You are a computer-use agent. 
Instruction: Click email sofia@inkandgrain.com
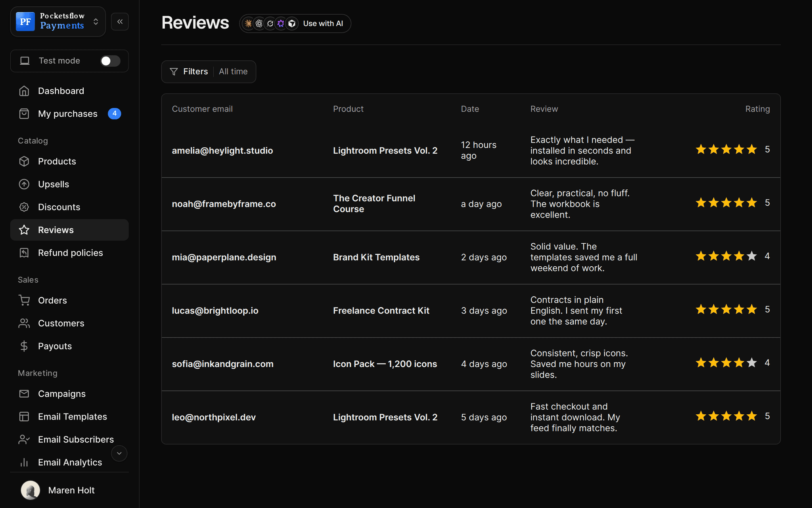click(x=222, y=364)
